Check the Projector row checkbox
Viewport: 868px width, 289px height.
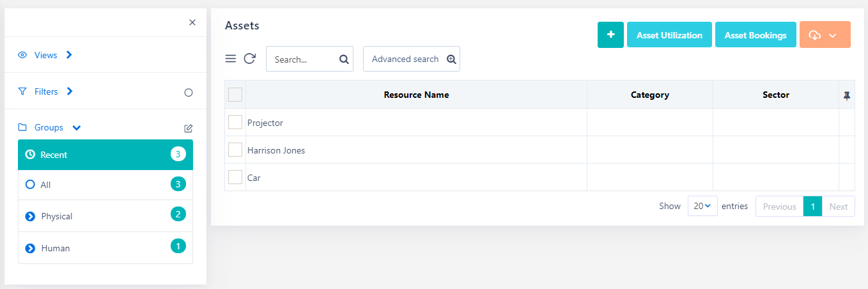click(x=235, y=123)
